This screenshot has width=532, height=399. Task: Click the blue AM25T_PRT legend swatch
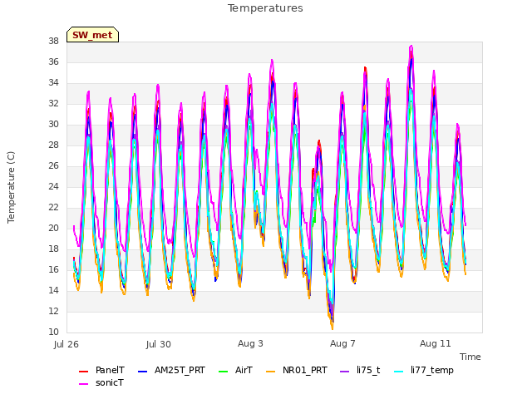tap(142, 372)
